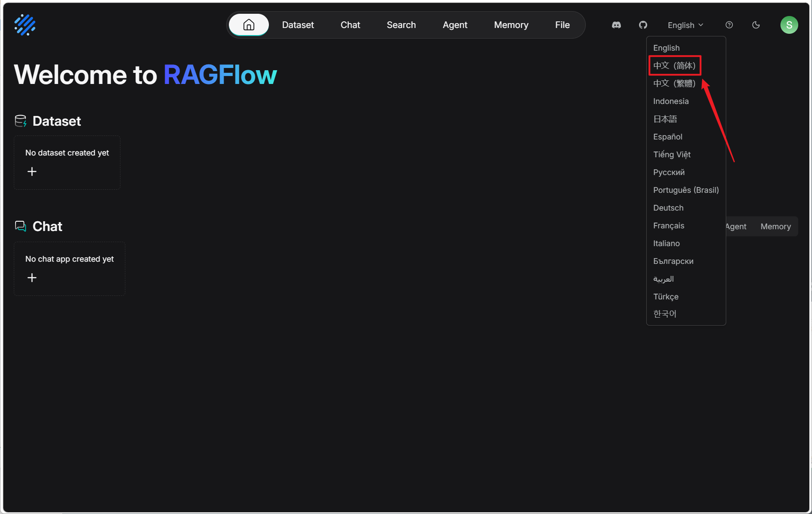Select Български language option
The width and height of the screenshot is (812, 514).
(x=686, y=261)
